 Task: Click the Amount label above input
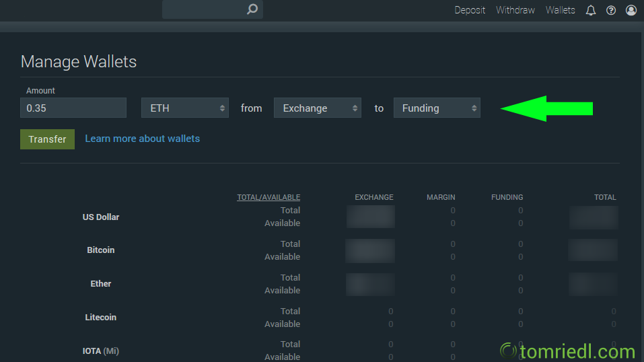click(x=40, y=90)
